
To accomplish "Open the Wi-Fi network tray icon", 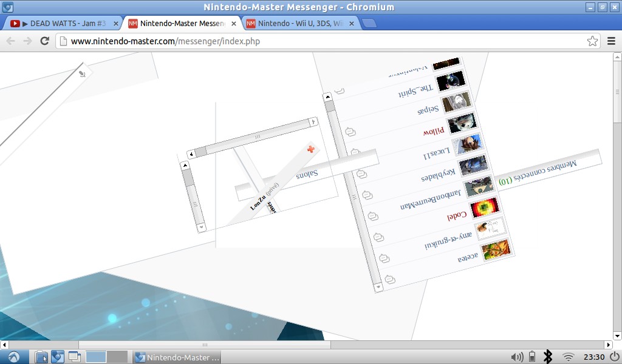I will click(x=569, y=357).
